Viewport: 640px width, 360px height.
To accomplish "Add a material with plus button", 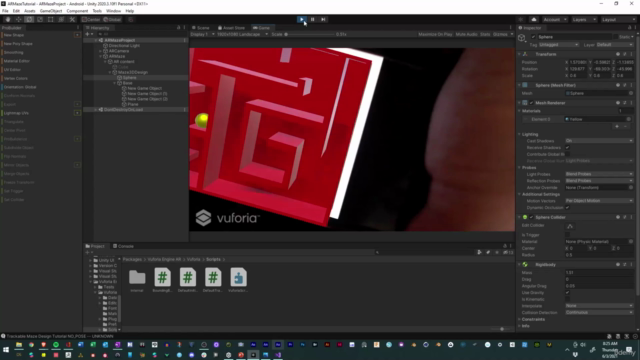I will (x=617, y=127).
